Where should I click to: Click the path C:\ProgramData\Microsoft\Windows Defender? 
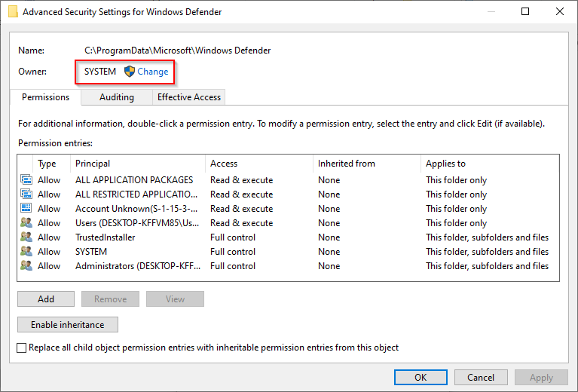(178, 51)
